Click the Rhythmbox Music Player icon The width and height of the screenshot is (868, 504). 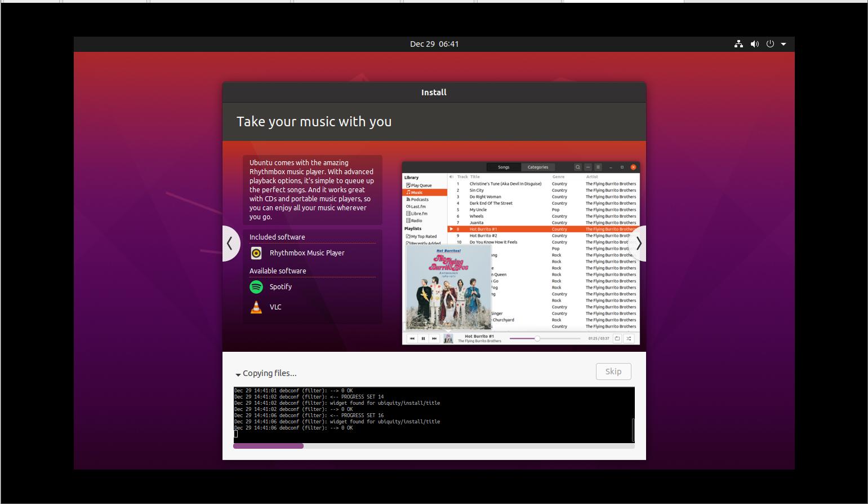pyautogui.click(x=256, y=253)
